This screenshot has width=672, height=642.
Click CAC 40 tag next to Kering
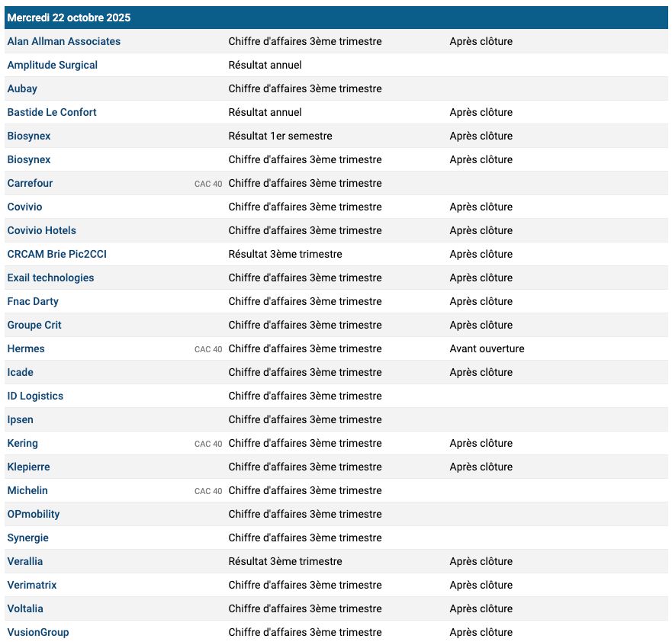click(x=208, y=444)
